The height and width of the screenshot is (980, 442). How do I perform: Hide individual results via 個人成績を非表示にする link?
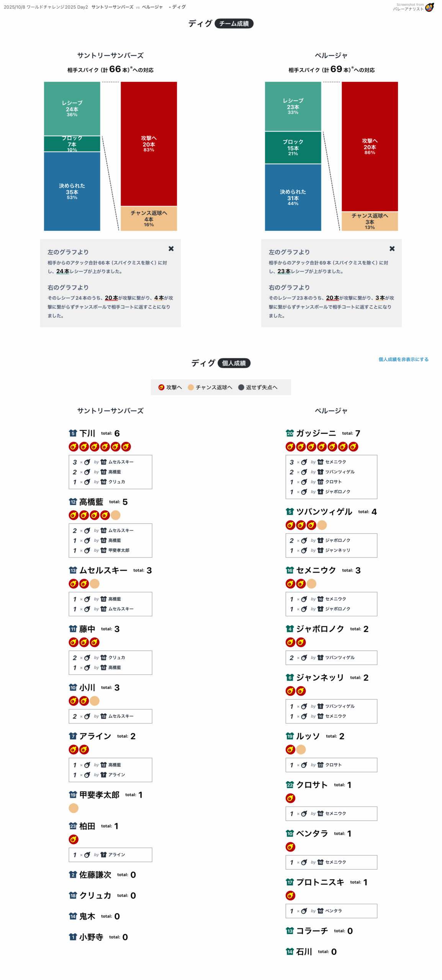pyautogui.click(x=403, y=359)
